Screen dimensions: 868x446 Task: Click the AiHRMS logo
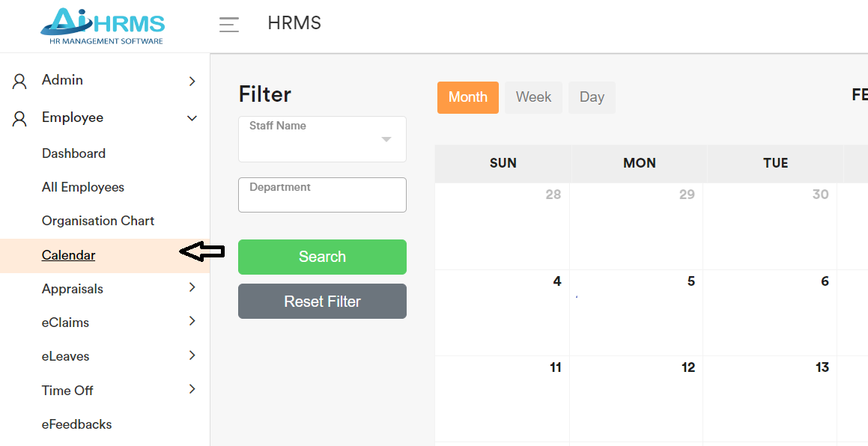(102, 25)
